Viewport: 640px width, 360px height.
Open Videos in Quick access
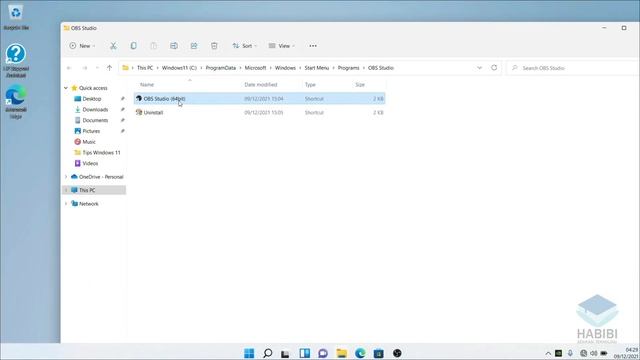coord(90,163)
